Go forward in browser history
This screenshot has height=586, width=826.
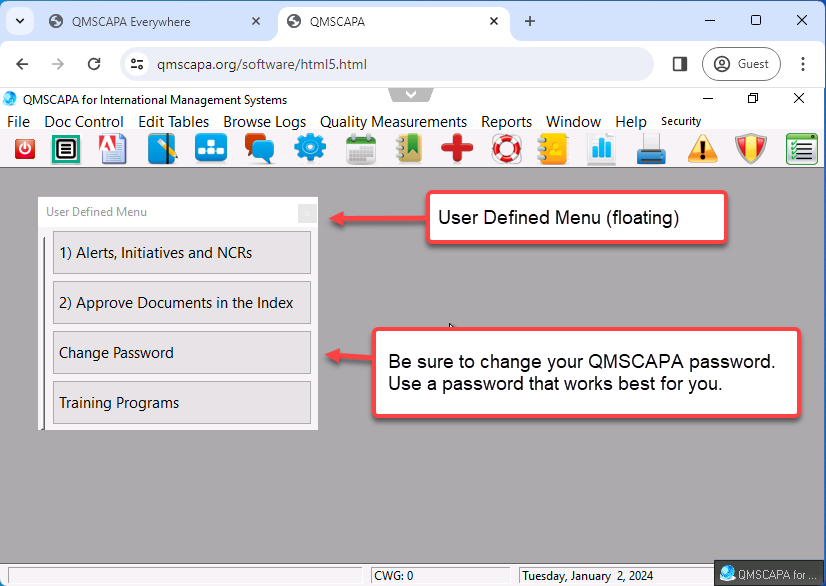pos(57,64)
